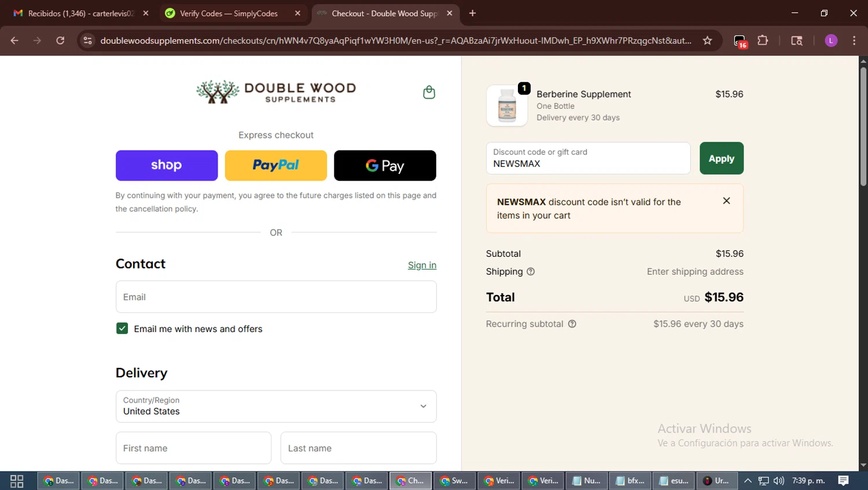Dismiss the NEWSMAX invalid code message
The height and width of the screenshot is (490, 868).
pos(726,201)
